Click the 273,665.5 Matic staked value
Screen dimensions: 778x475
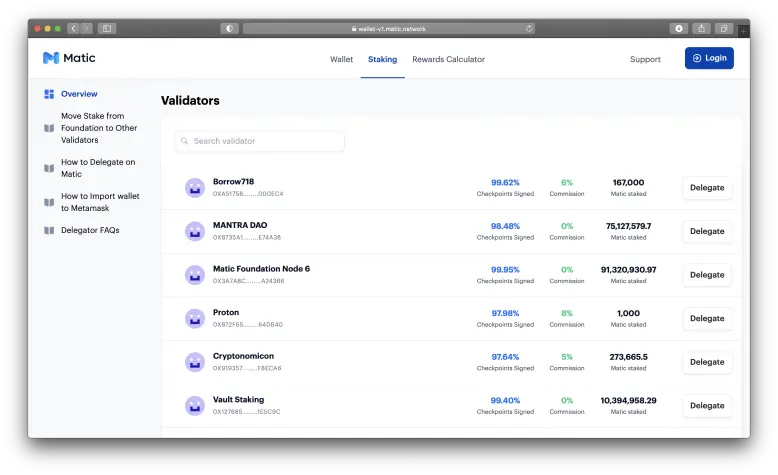(x=628, y=357)
